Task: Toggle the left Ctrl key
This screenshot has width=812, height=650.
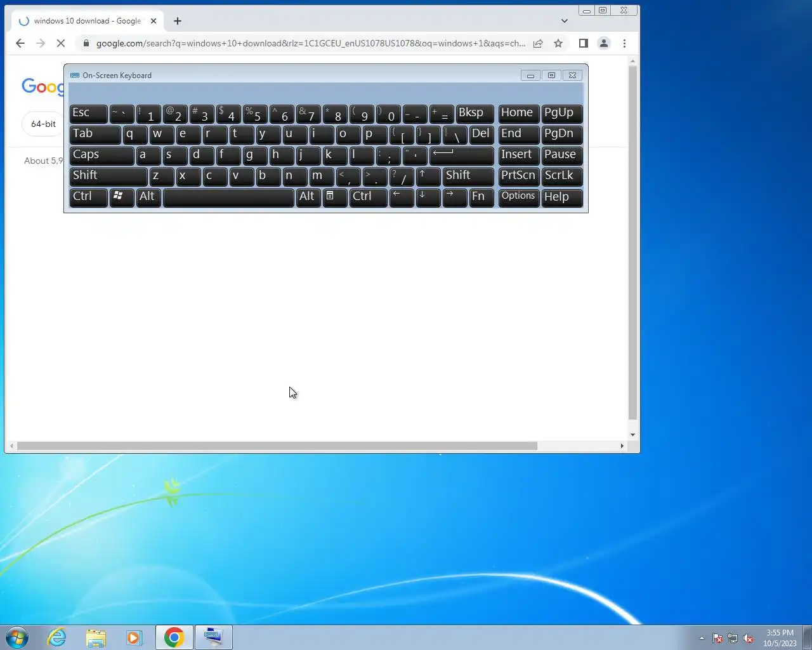Action: pyautogui.click(x=88, y=197)
